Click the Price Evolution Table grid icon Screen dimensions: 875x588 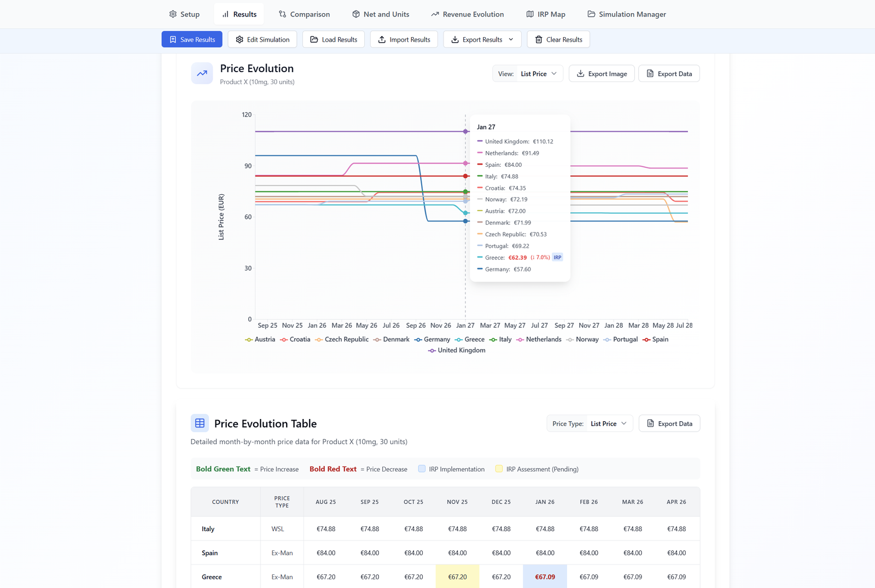pos(200,423)
